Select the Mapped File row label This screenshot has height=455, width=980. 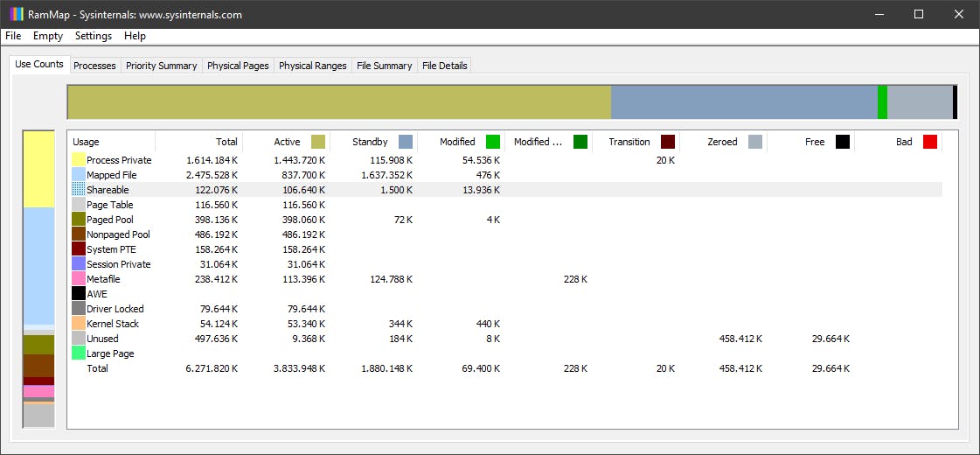click(111, 175)
